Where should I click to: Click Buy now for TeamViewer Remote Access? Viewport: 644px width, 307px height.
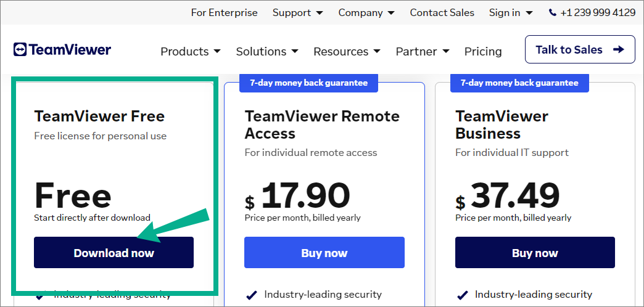click(324, 252)
